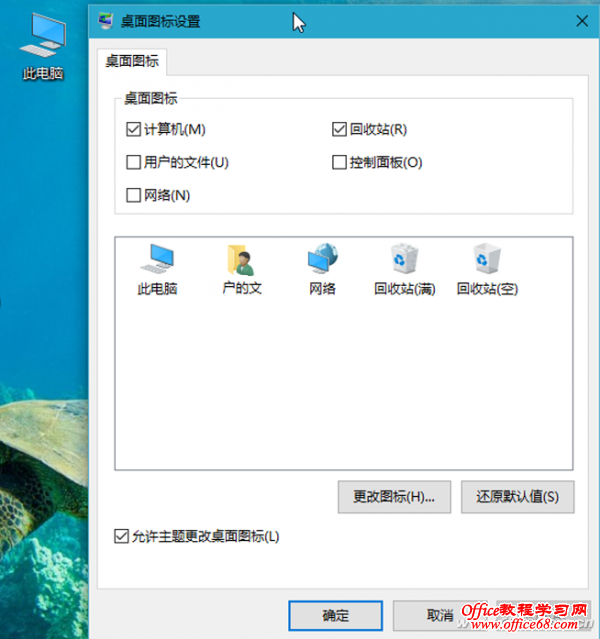Click the 还原默认值(S) button

518,497
